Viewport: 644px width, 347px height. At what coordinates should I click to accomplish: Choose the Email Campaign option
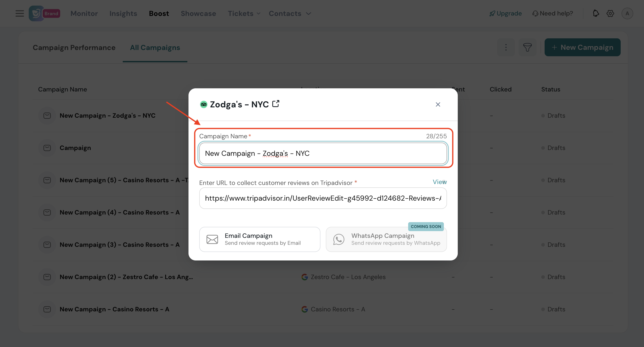pos(259,239)
